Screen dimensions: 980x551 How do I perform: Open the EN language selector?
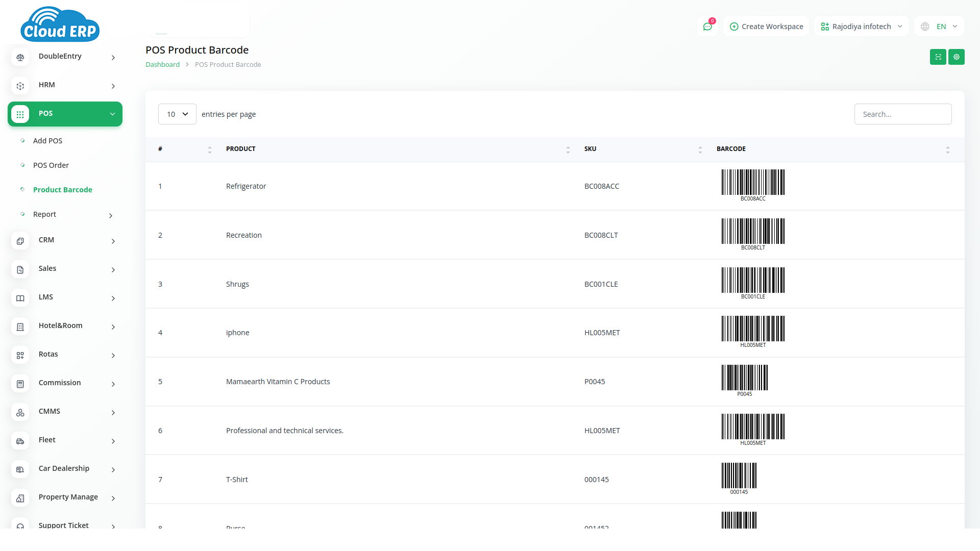(x=939, y=27)
